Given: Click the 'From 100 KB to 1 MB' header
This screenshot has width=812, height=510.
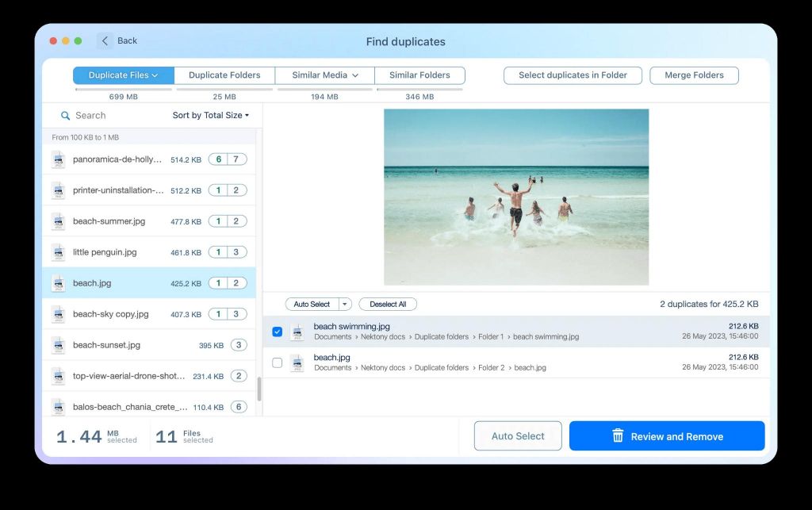Looking at the screenshot, I should click(x=86, y=138).
